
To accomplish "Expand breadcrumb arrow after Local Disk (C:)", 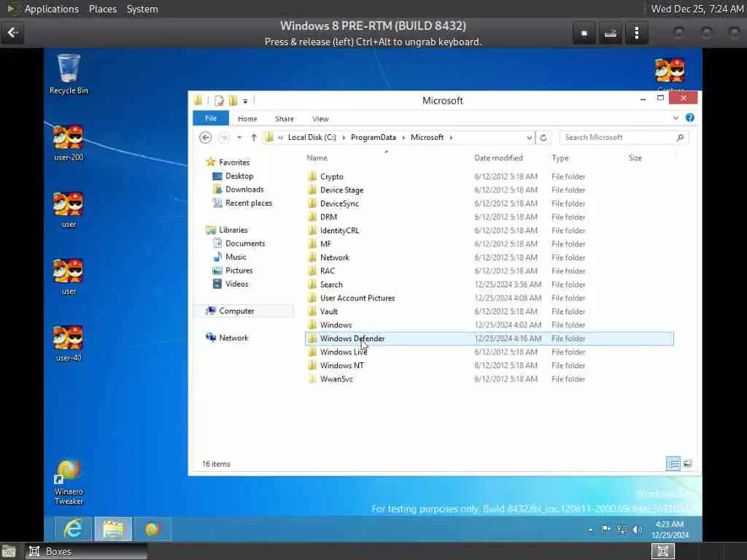I will 344,138.
